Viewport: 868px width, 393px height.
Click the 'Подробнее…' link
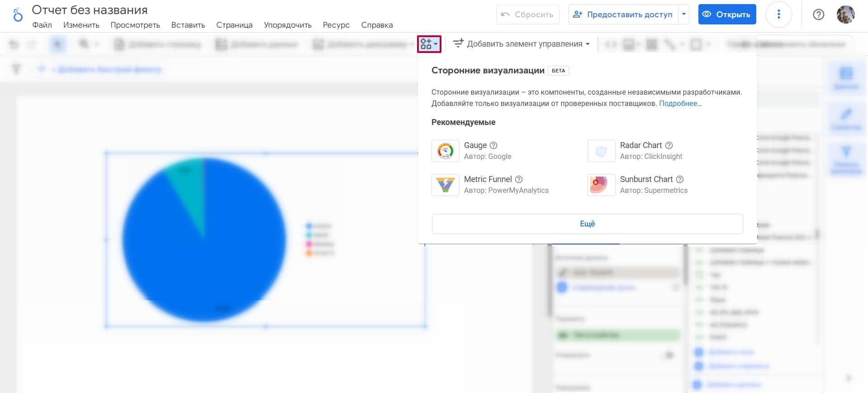pos(680,103)
